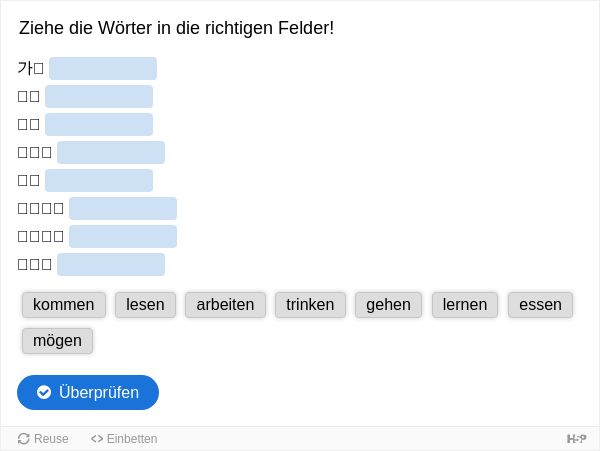Click the third blue drop field
600x451 pixels.
pyautogui.click(x=99, y=124)
